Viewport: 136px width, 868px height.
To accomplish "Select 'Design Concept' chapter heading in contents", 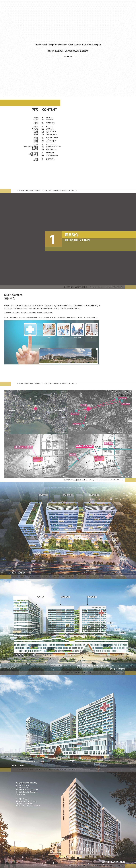I will pyautogui.click(x=51, y=122).
